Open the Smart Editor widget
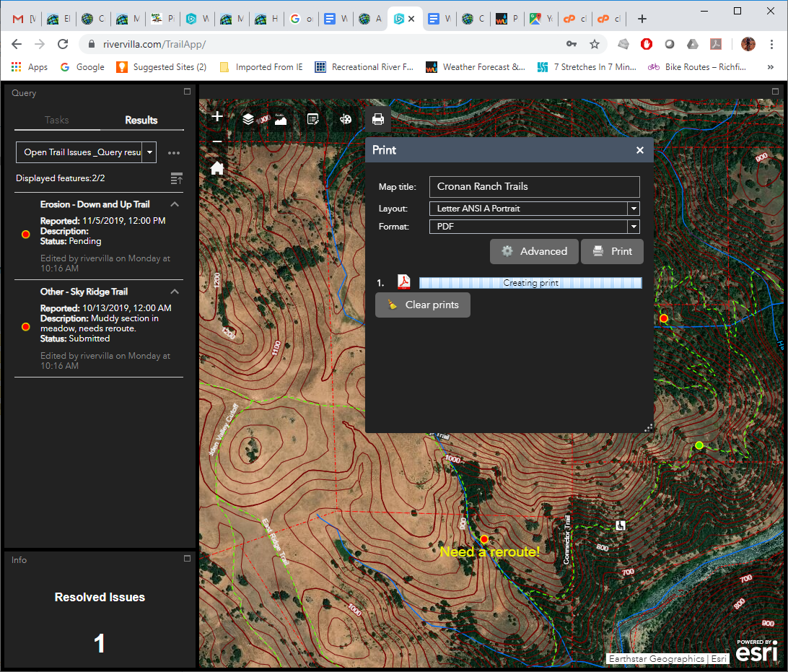 tap(313, 119)
